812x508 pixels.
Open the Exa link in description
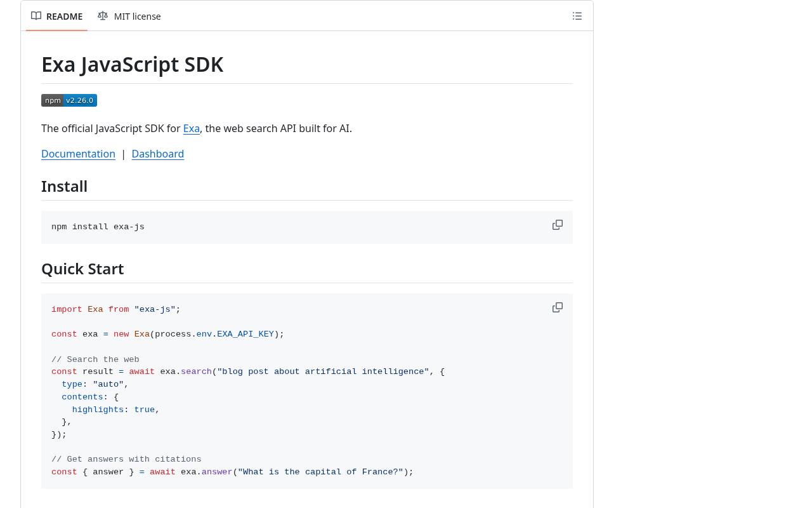[x=192, y=128]
